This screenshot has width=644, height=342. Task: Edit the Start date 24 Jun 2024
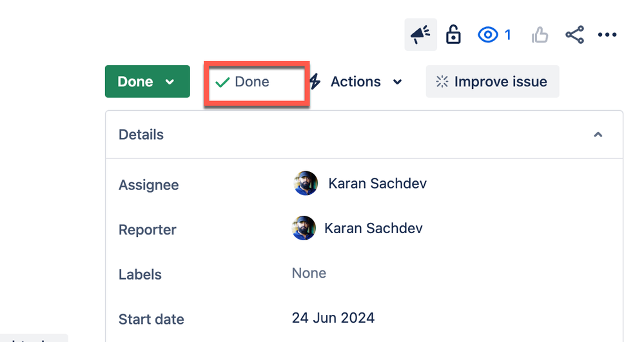point(333,318)
